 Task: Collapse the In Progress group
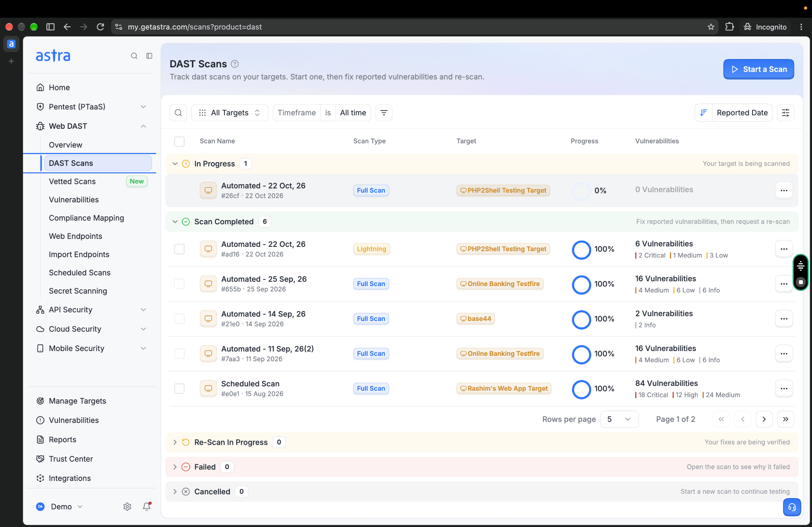pyautogui.click(x=175, y=164)
